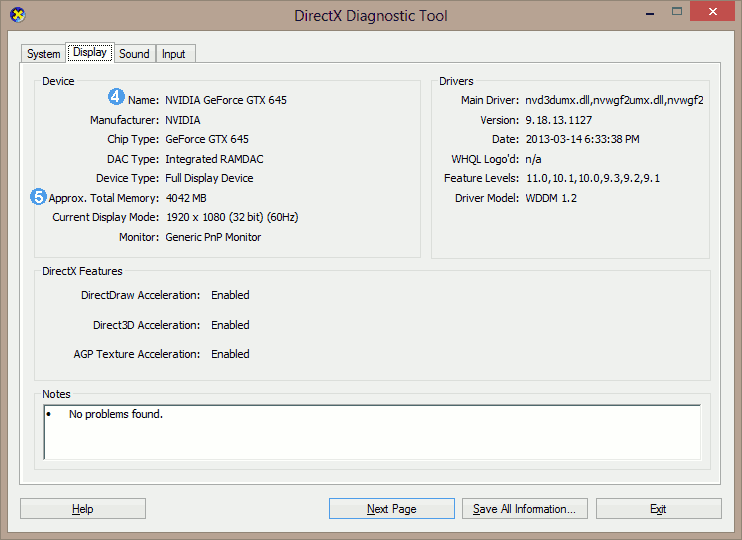742x540 pixels.
Task: Click the Next Page button
Action: (x=391, y=509)
